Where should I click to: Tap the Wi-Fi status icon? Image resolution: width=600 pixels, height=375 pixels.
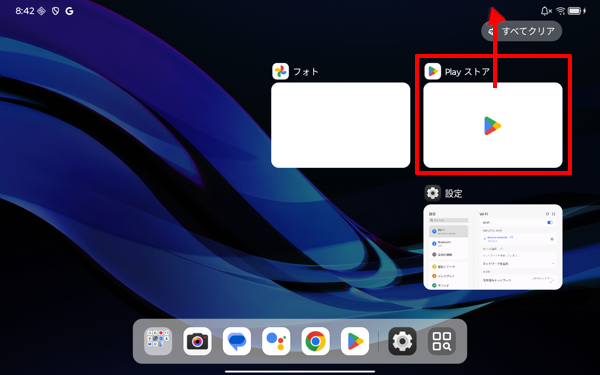click(x=561, y=11)
